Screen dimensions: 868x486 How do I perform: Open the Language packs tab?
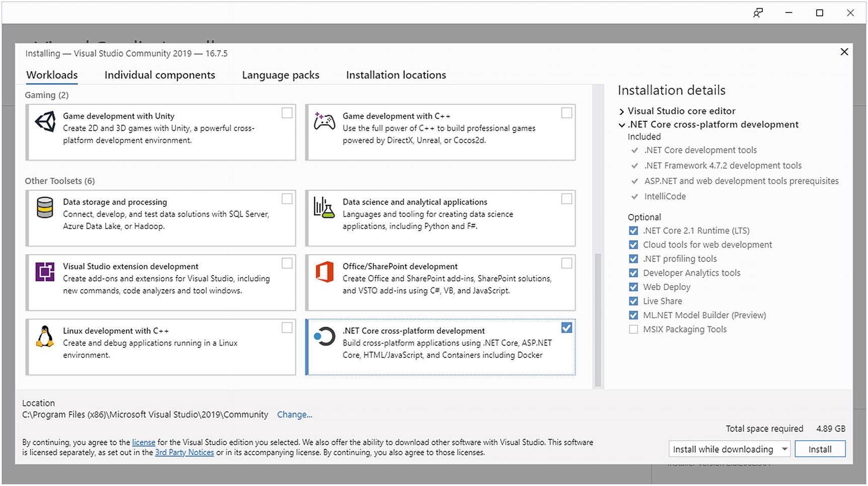[280, 75]
